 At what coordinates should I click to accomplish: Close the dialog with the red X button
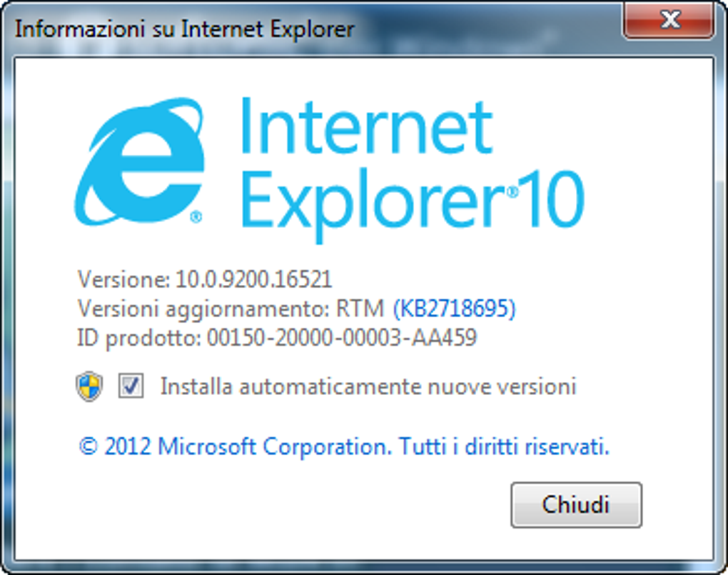[669, 20]
